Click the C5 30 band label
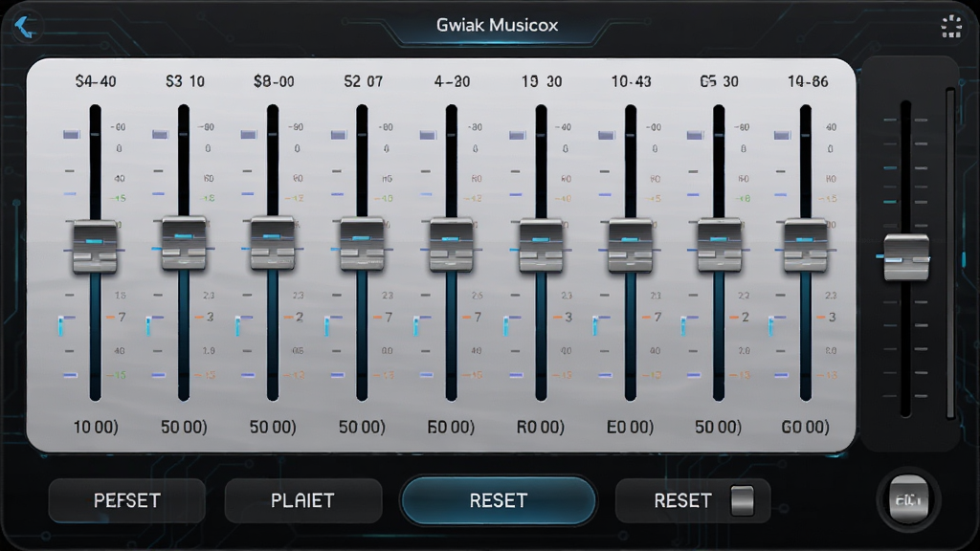Screen dimensions: 980x551 [x=719, y=82]
